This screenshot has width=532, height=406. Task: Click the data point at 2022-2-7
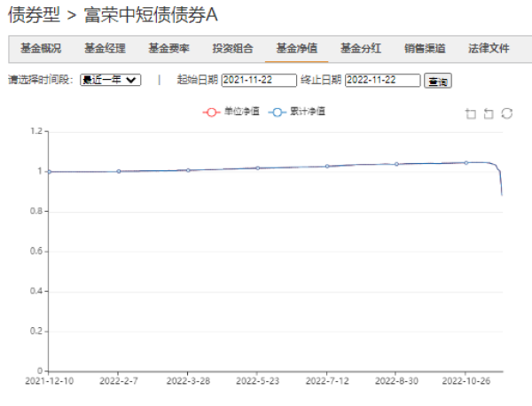point(119,171)
